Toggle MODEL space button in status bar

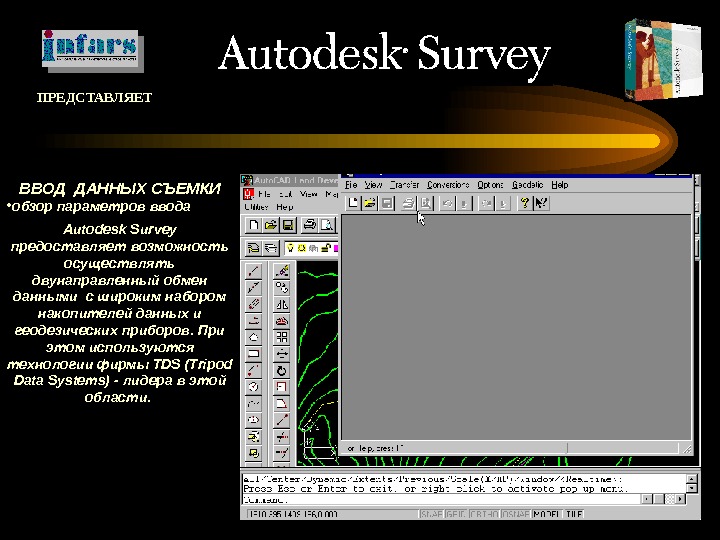(x=546, y=514)
